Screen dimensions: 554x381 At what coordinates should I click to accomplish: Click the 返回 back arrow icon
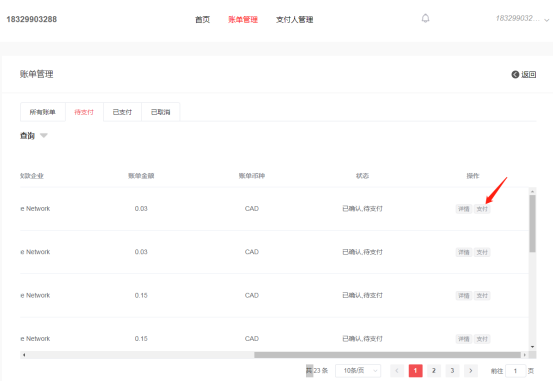pos(515,74)
